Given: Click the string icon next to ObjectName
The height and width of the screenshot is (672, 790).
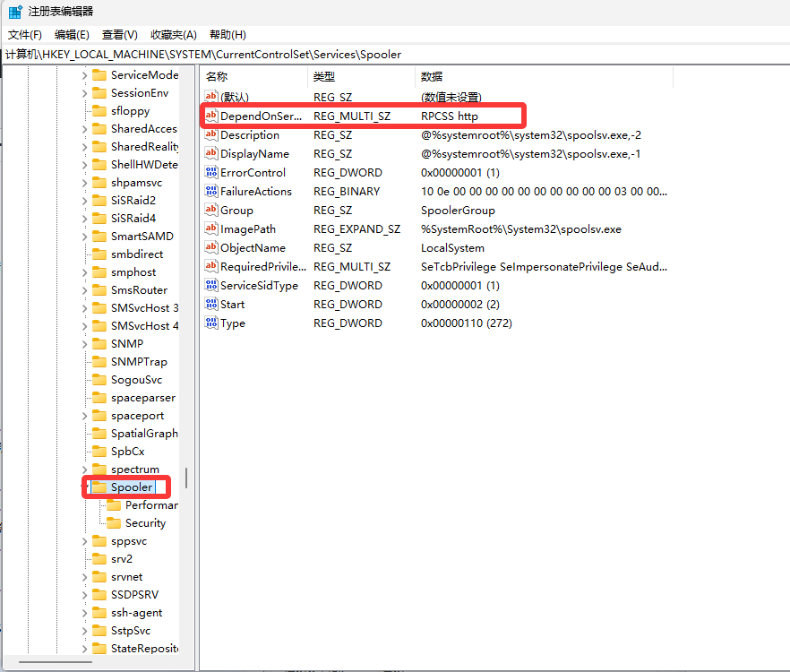Looking at the screenshot, I should tap(211, 248).
